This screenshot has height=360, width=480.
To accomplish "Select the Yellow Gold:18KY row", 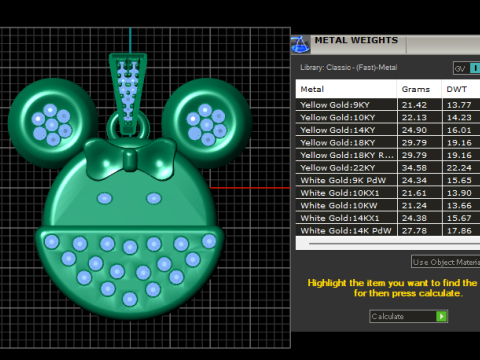I will pyautogui.click(x=388, y=143).
